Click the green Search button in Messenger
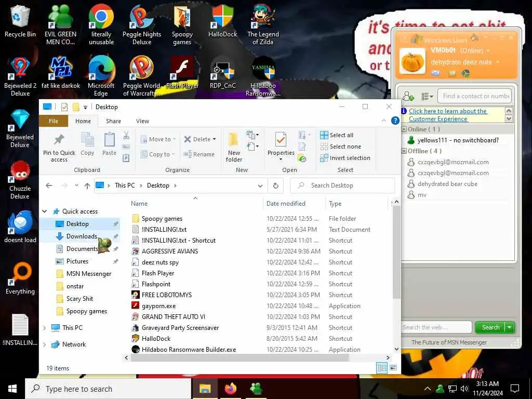Viewport: 532px width, 399px height. click(490, 327)
